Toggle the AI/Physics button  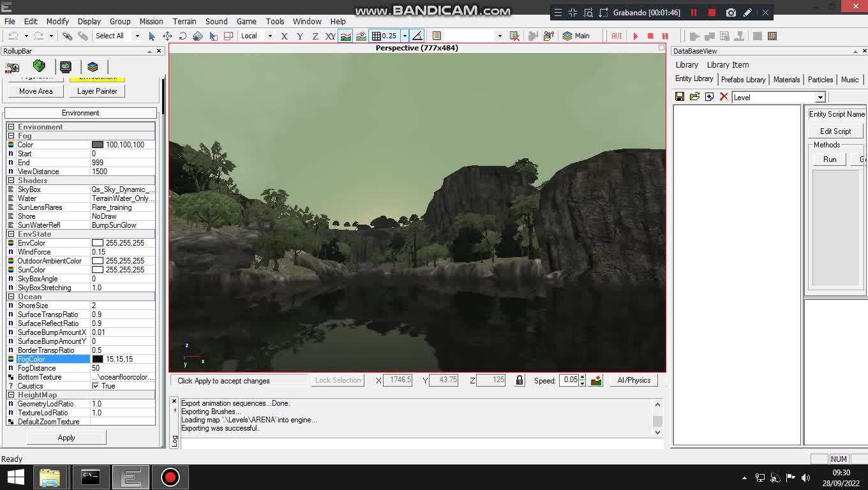634,380
